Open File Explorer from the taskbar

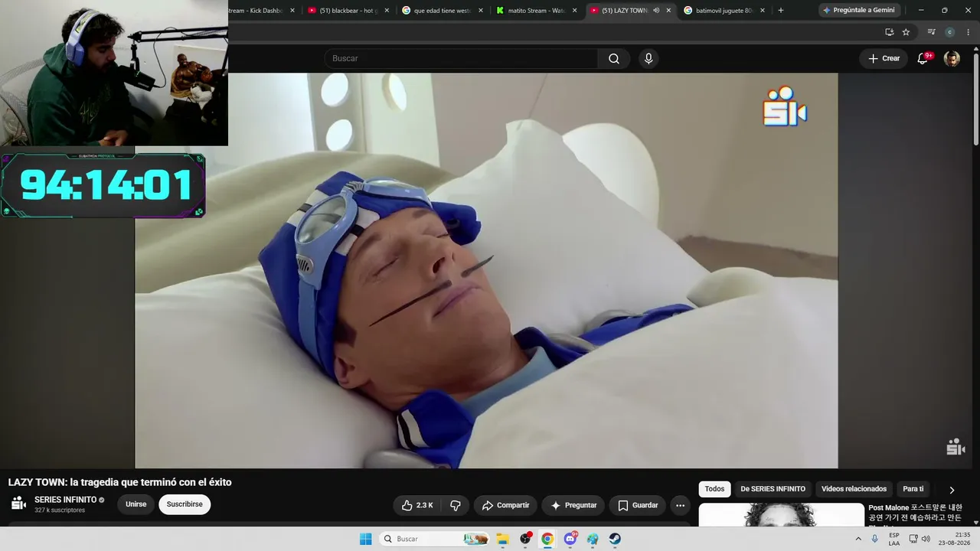point(502,539)
